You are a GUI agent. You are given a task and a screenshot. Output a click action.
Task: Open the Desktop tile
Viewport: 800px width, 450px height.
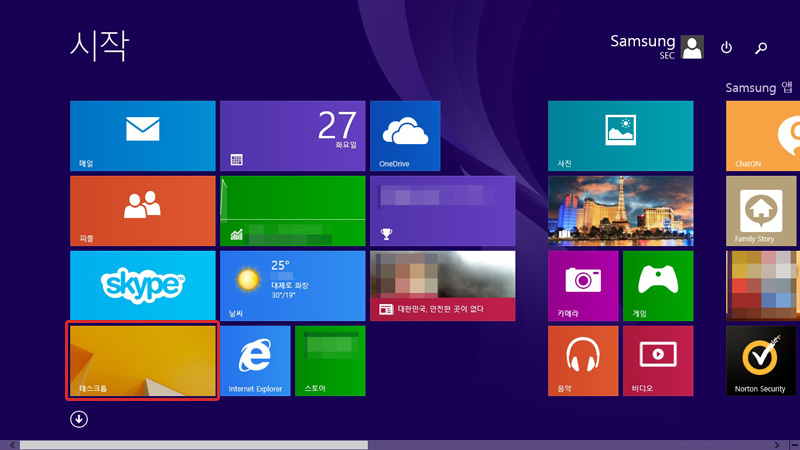pyautogui.click(x=143, y=361)
